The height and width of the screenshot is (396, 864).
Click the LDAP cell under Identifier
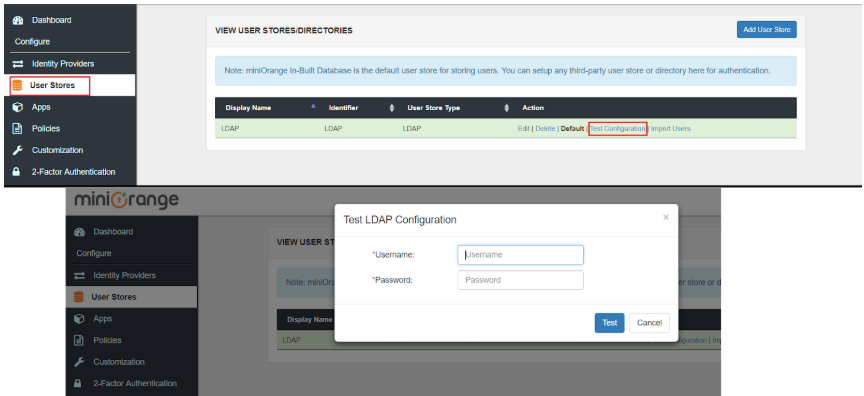[333, 129]
